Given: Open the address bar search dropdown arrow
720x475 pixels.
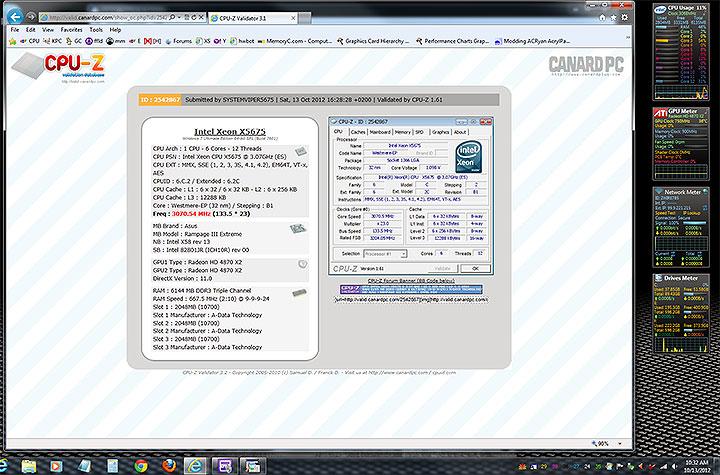Looking at the screenshot, I should [179, 17].
